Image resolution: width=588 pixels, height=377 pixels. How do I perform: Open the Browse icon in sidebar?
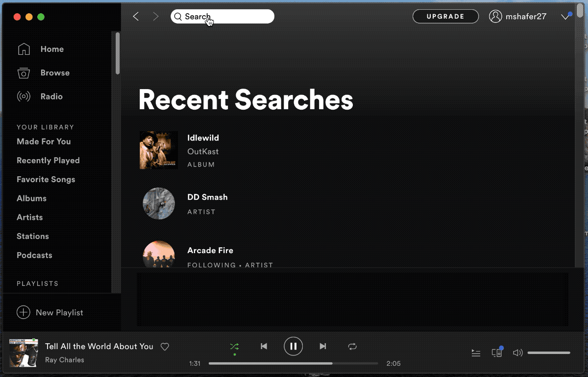click(x=24, y=73)
